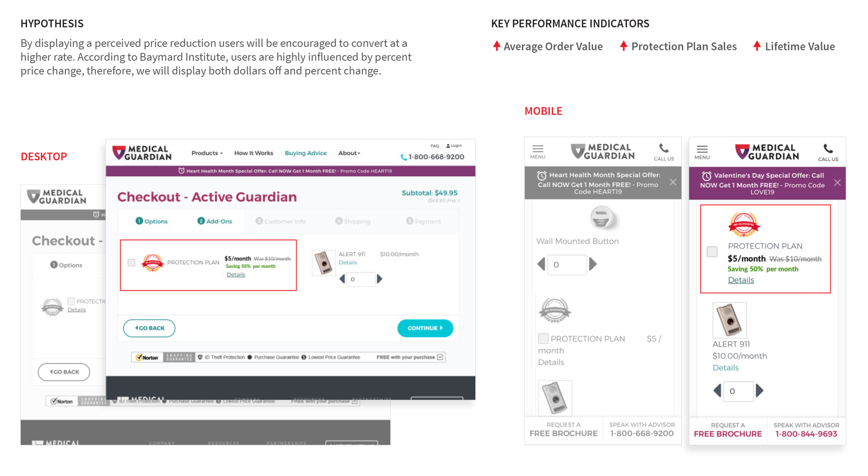Expand the Products dropdown in the navigation
The width and height of the screenshot is (868, 476).
click(207, 153)
